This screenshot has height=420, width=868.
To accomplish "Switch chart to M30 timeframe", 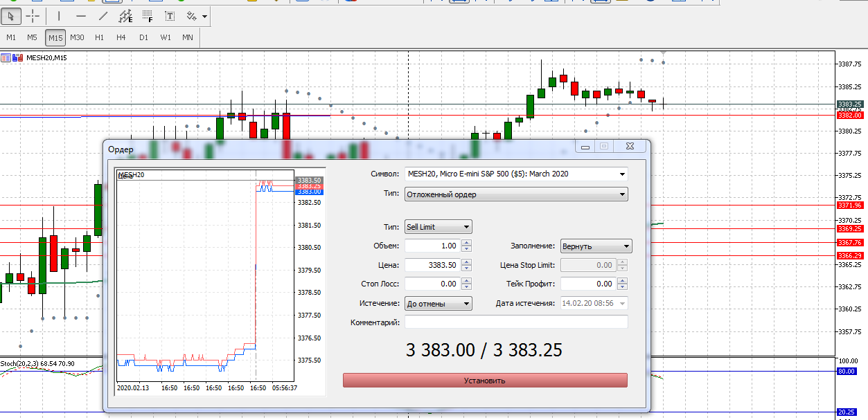I will [77, 37].
